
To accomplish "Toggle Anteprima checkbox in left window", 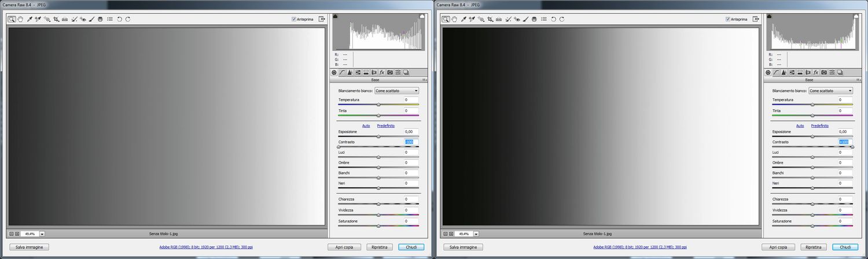I will 295,19.
